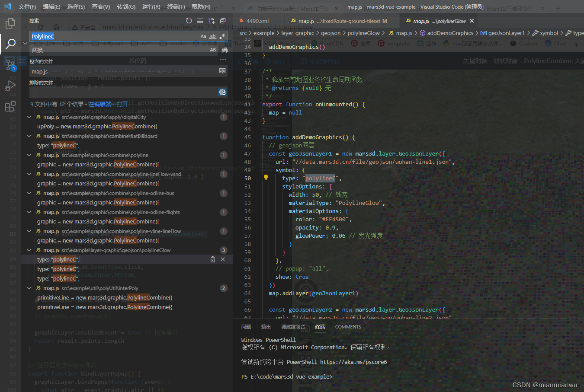Toggle regular expression search mode

tap(222, 37)
